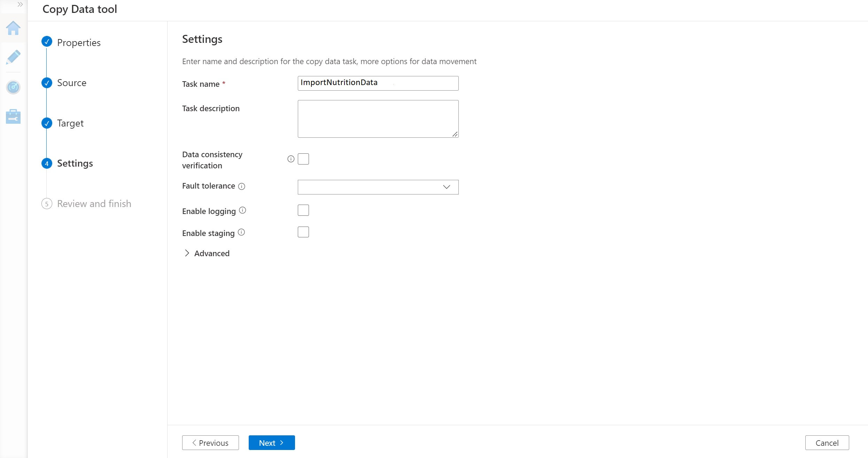The image size is (868, 458).
Task: Open the Monitor gauge icon in sidebar
Action: pyautogui.click(x=13, y=87)
